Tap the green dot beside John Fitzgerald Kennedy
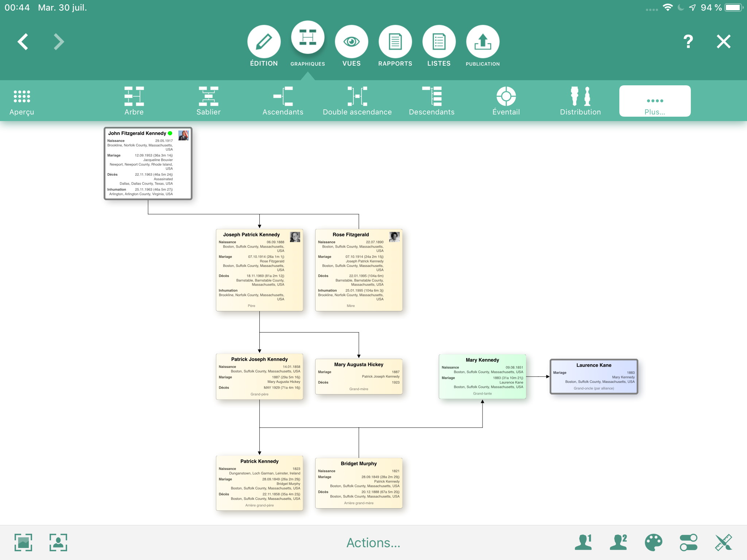 [170, 133]
